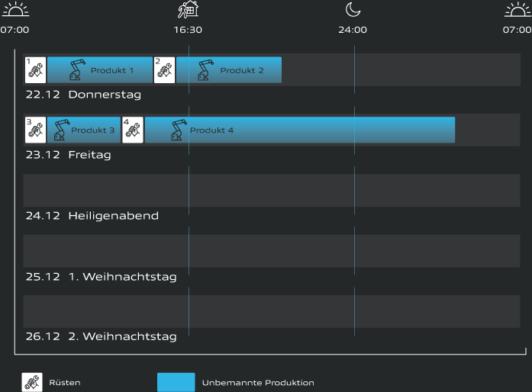Screen dimensions: 532x392
Task: Click setup icon number 1 on Donnerstag
Action: (x=35, y=69)
